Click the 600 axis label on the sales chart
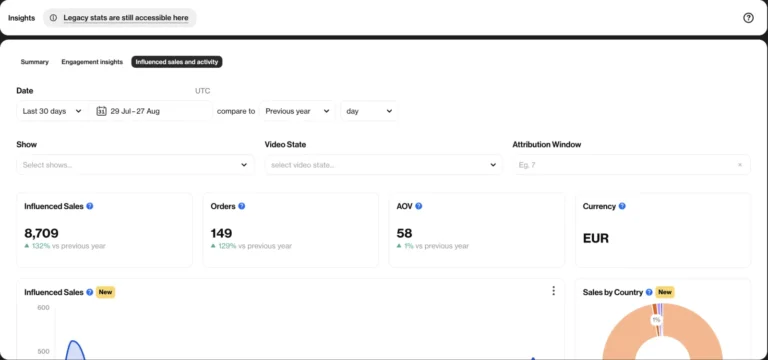Viewport: 768px width, 360px height. tap(43, 307)
